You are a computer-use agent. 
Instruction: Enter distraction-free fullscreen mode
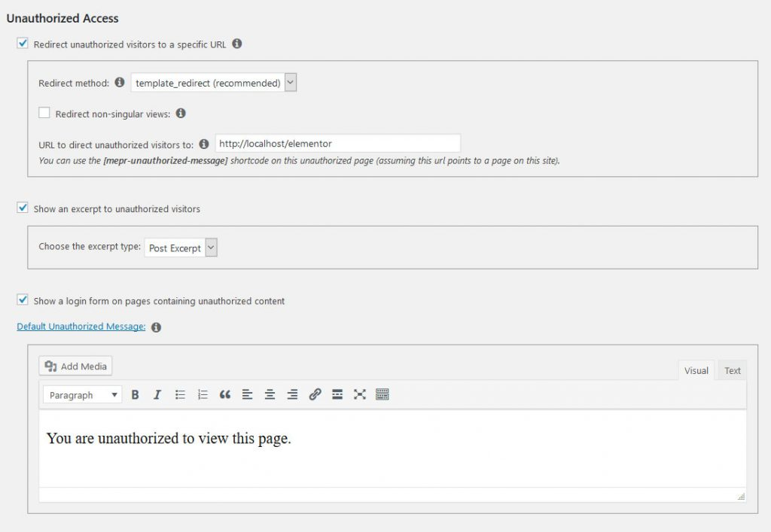pyautogui.click(x=360, y=394)
